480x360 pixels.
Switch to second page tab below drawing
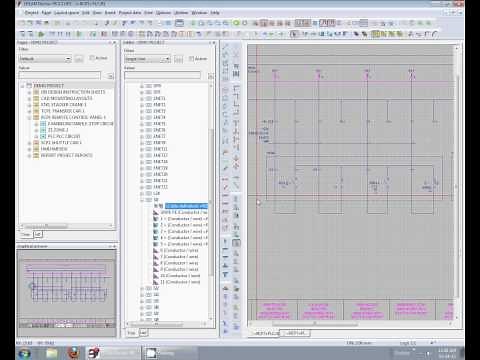point(295,333)
